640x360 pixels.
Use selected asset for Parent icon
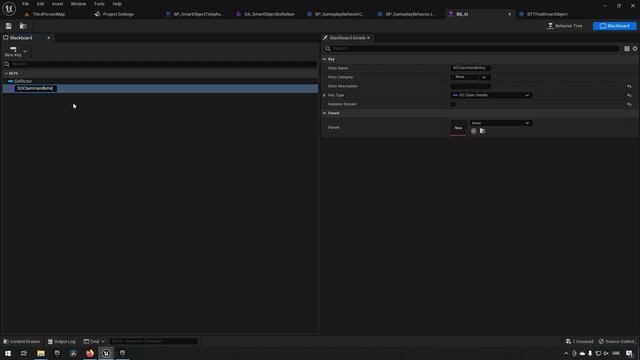click(473, 131)
